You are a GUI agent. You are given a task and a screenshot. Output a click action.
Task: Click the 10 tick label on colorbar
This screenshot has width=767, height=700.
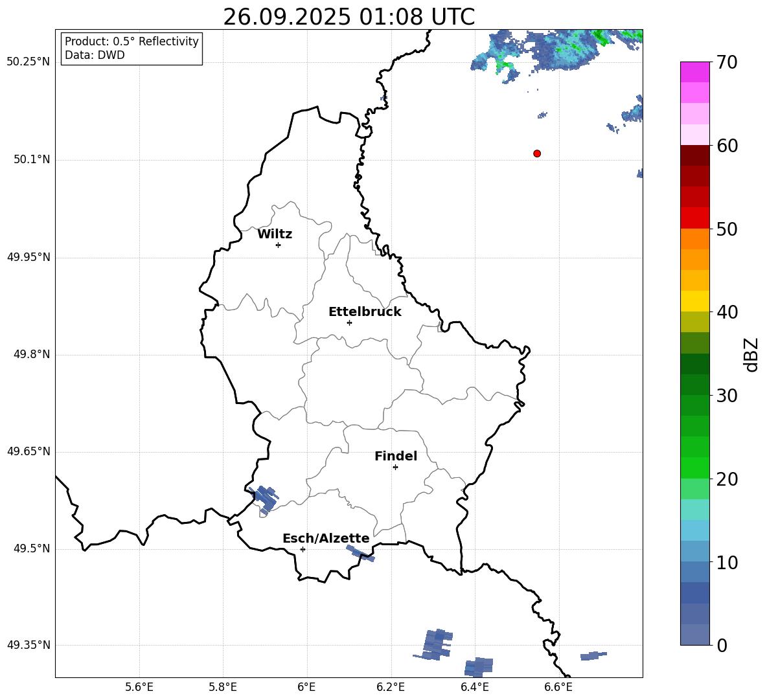click(x=727, y=563)
